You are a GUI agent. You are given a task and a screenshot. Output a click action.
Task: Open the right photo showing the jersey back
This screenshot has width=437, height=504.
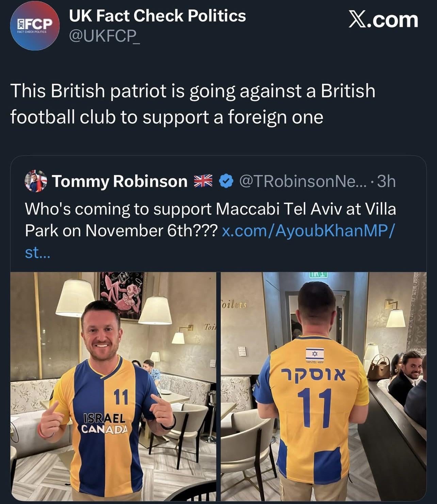(x=323, y=386)
